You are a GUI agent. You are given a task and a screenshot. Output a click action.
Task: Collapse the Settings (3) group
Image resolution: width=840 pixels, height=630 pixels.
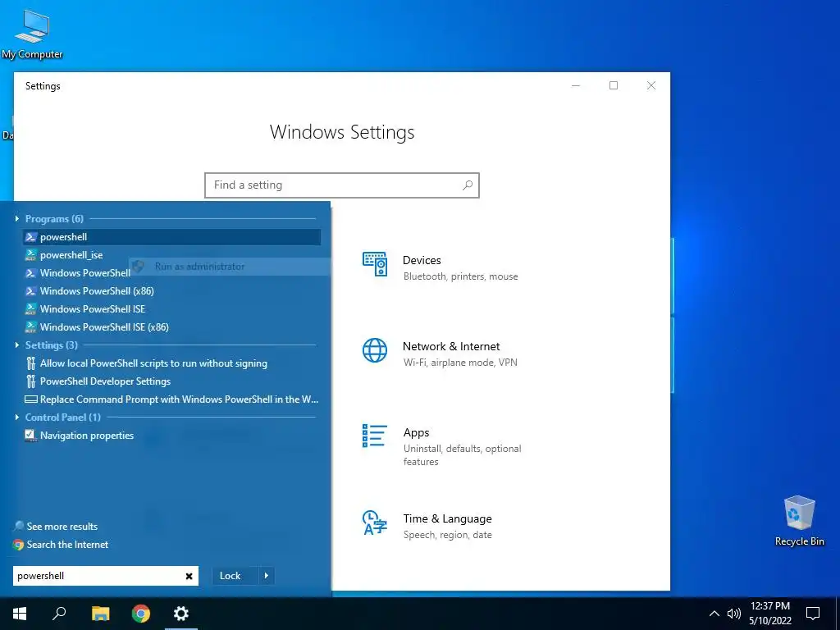click(17, 345)
